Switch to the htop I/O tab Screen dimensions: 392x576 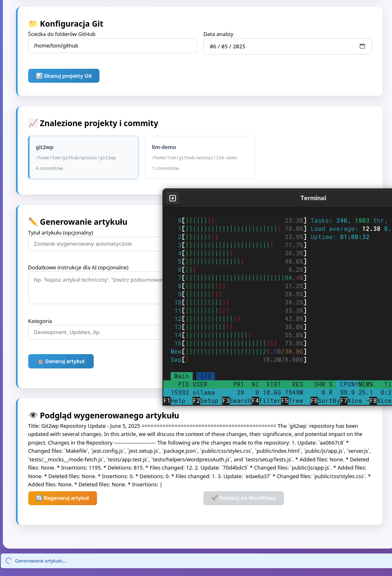(x=205, y=376)
